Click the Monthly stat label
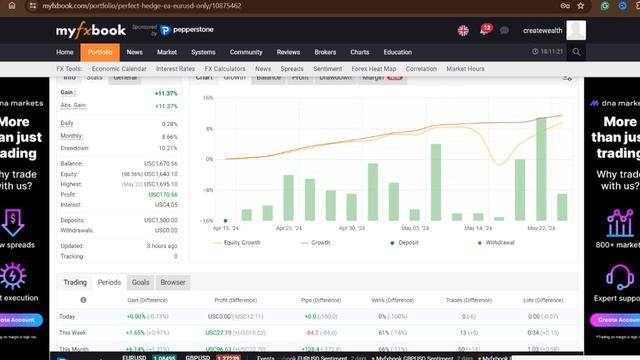640x360 pixels. (x=71, y=136)
